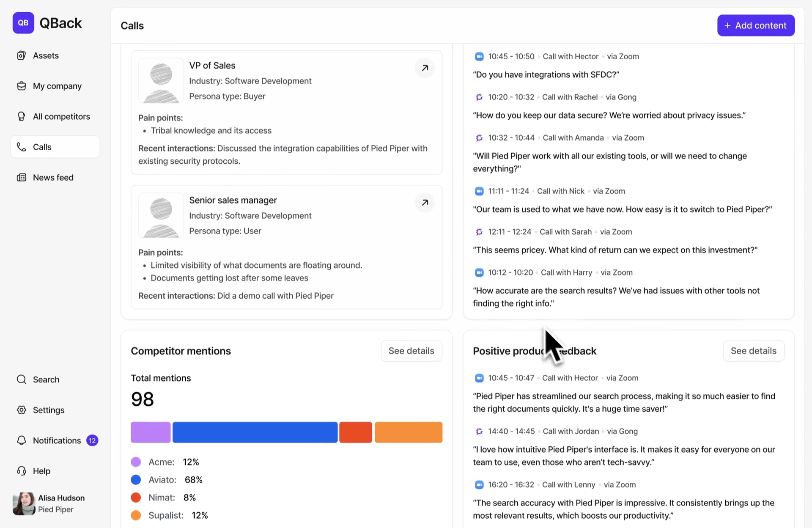Click Gong icon for Call with Rachel
Image resolution: width=812 pixels, height=528 pixels.
[479, 97]
